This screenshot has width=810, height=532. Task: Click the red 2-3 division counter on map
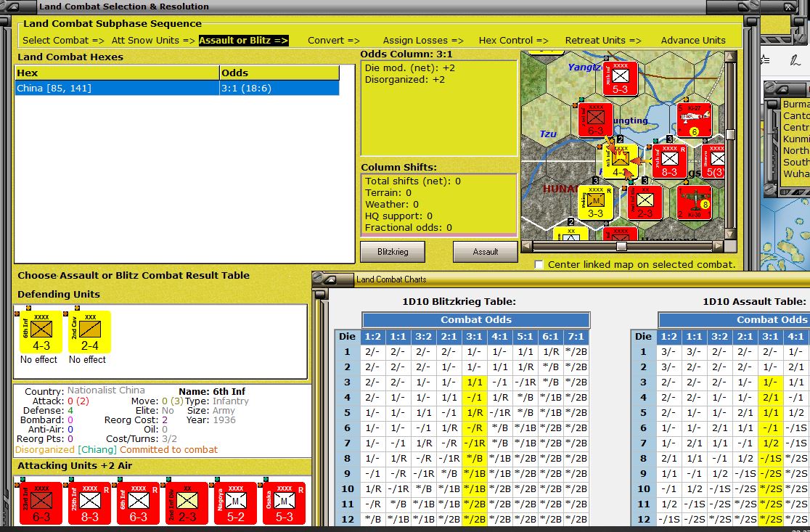click(645, 202)
